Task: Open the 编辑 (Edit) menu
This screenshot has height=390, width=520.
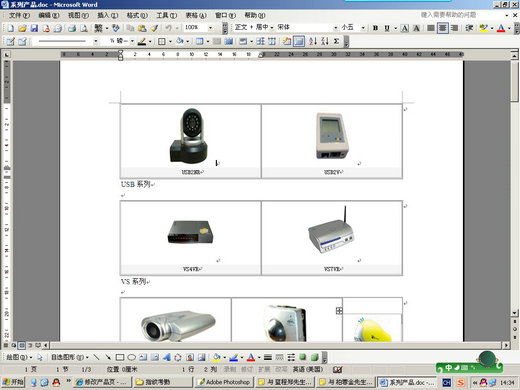Action: 49,15
